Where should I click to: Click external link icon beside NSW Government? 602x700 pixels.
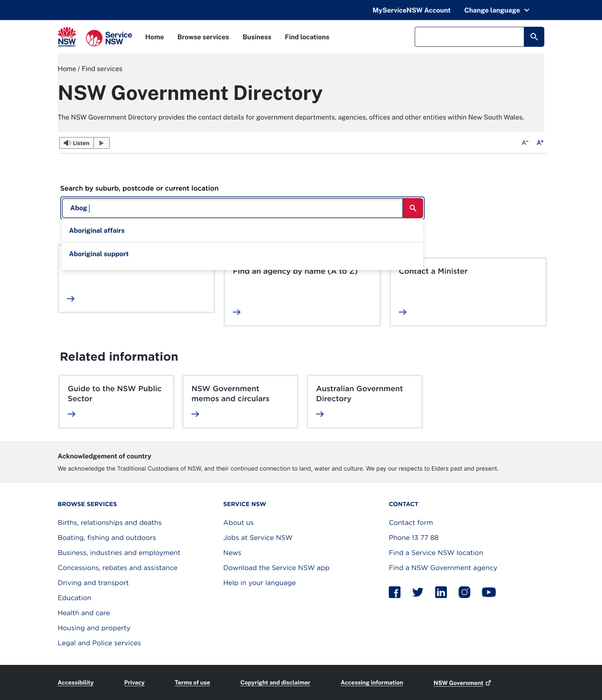(x=488, y=683)
